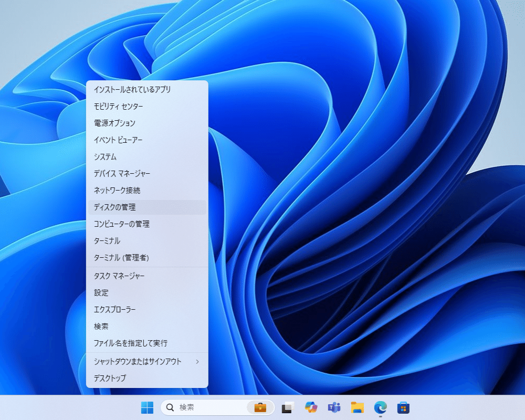The height and width of the screenshot is (420, 525).
Task: Select 検索 in the context menu
Action: (147, 326)
